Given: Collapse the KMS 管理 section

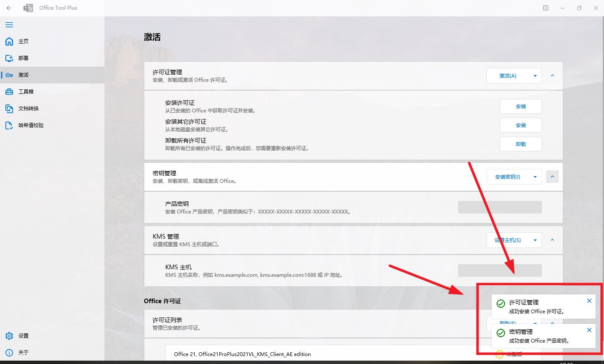Looking at the screenshot, I should tap(552, 240).
